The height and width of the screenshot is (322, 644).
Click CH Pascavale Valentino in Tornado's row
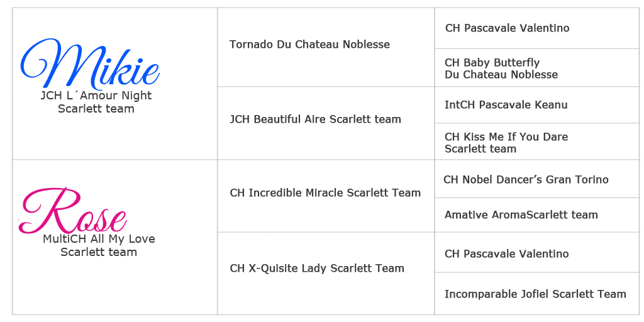tap(507, 28)
